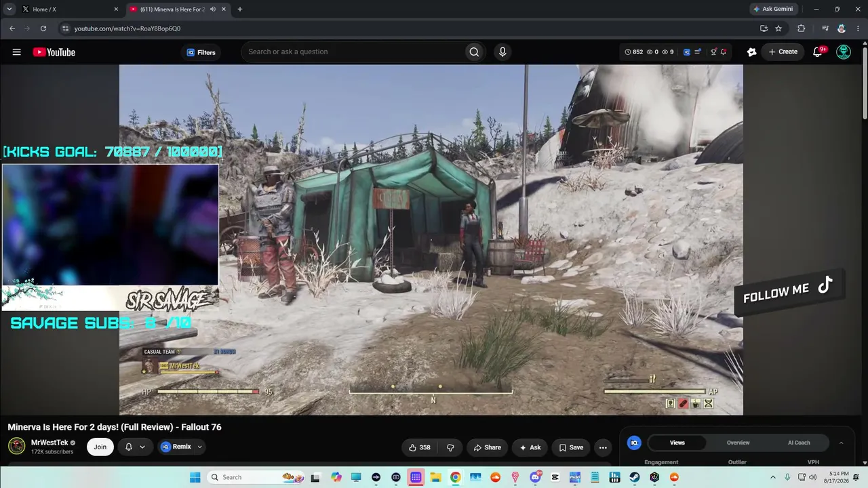868x488 pixels.
Task: Open File Explorer from the taskbar
Action: pyautogui.click(x=435, y=477)
